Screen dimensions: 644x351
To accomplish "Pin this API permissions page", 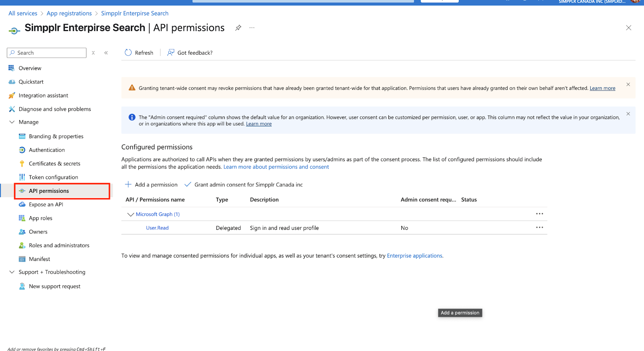I will pos(238,28).
